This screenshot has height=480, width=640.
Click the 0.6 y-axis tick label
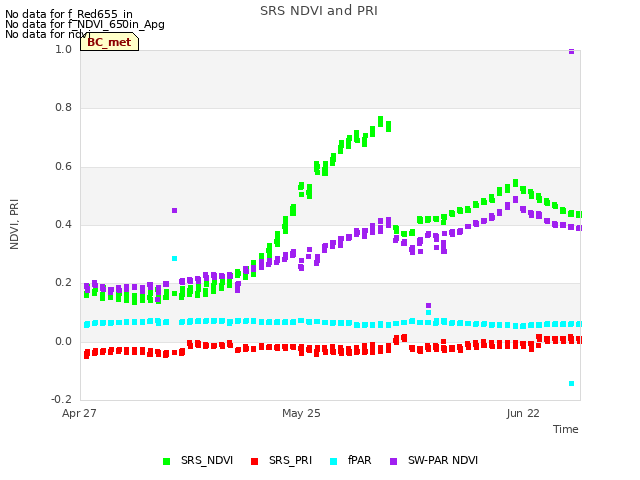pyautogui.click(x=63, y=167)
